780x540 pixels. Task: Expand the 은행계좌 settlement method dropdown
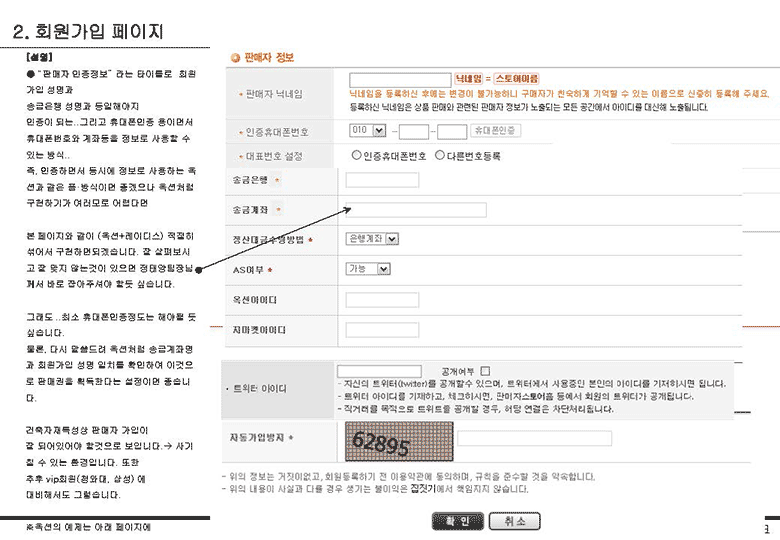tap(371, 239)
